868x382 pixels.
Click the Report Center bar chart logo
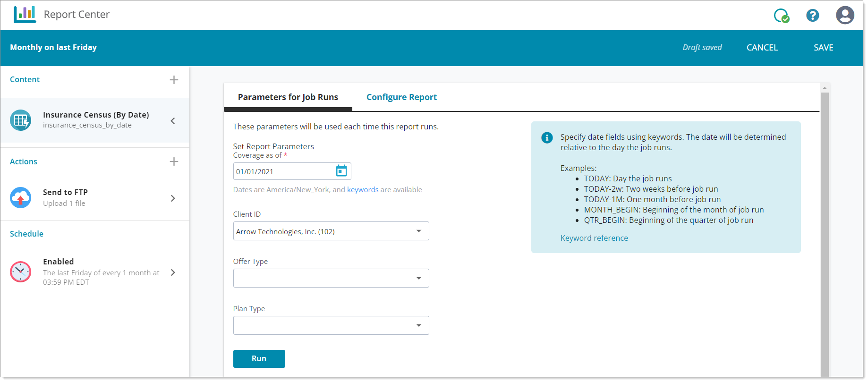[x=25, y=14]
